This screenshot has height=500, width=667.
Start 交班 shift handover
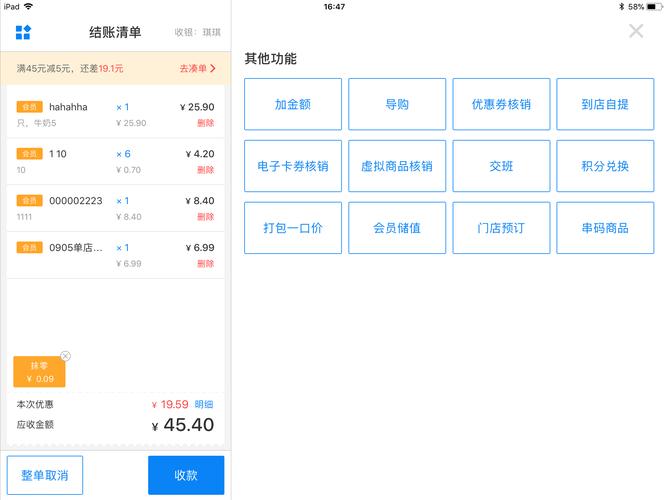tap(501, 166)
